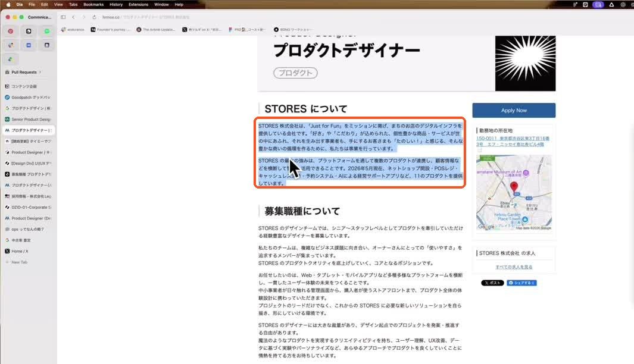Switch to the ops ってなんの略 tab
634x364 pixels.
pos(29,229)
